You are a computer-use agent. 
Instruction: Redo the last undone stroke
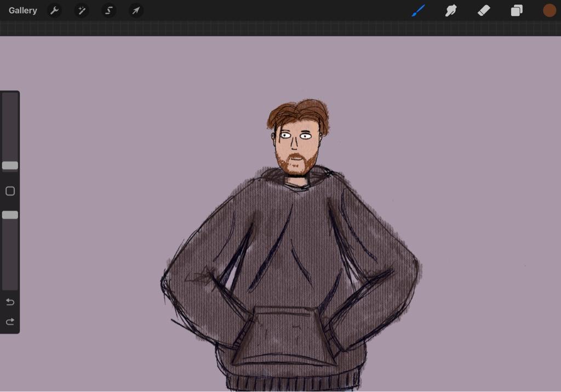(x=10, y=321)
